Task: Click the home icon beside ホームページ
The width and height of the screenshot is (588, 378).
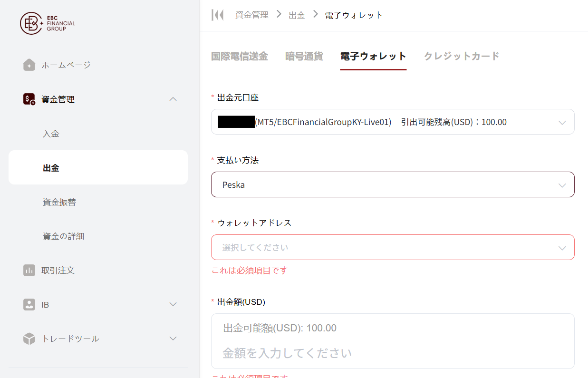Action: (x=29, y=65)
